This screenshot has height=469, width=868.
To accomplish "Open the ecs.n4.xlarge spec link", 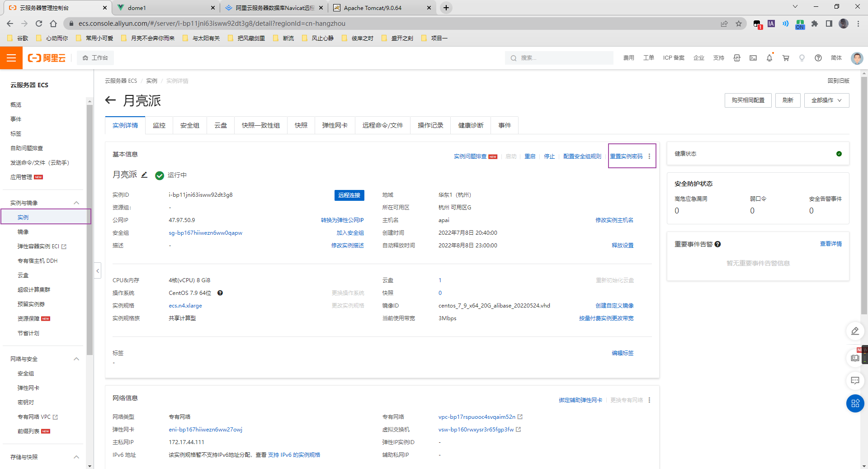I will tap(185, 306).
